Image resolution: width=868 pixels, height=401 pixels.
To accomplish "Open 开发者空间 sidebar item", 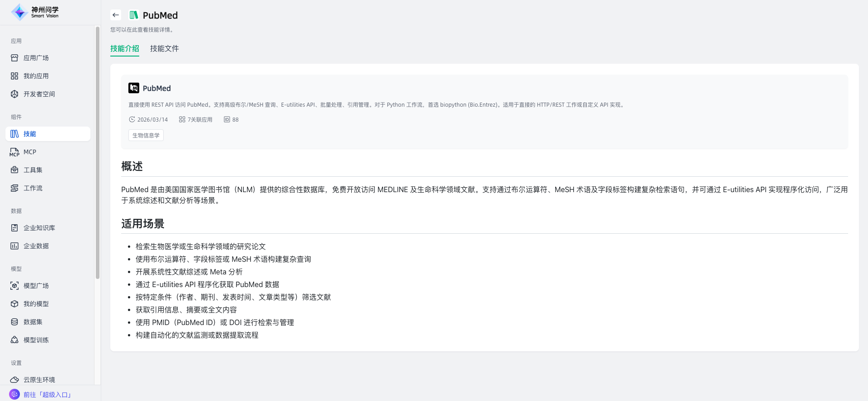I will 39,94.
